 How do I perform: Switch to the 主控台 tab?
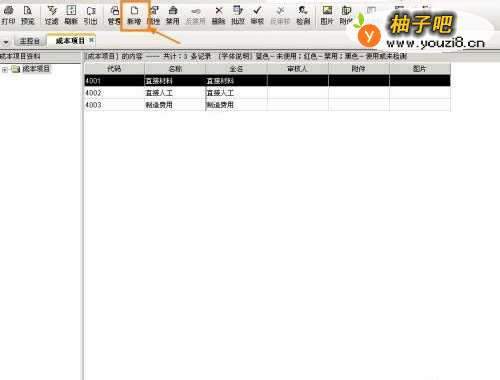[x=29, y=41]
